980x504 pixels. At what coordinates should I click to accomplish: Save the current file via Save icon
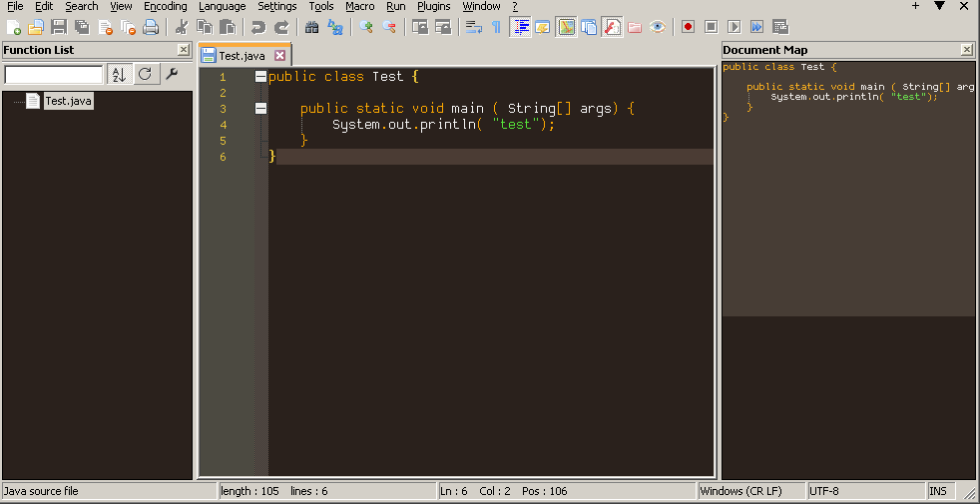coord(59,27)
